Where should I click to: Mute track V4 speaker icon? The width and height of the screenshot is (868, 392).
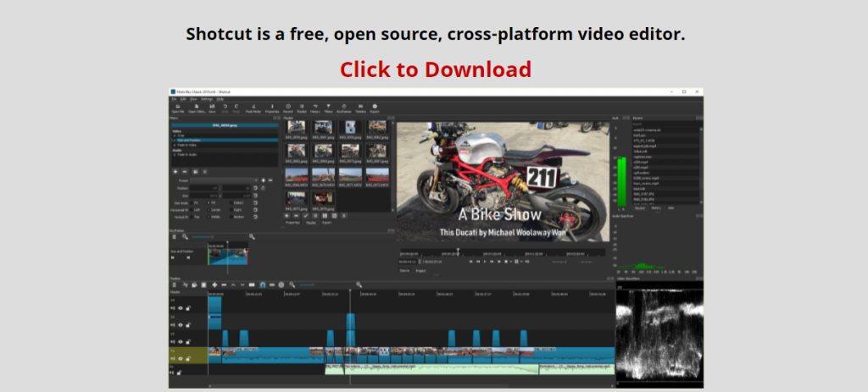pos(173,308)
